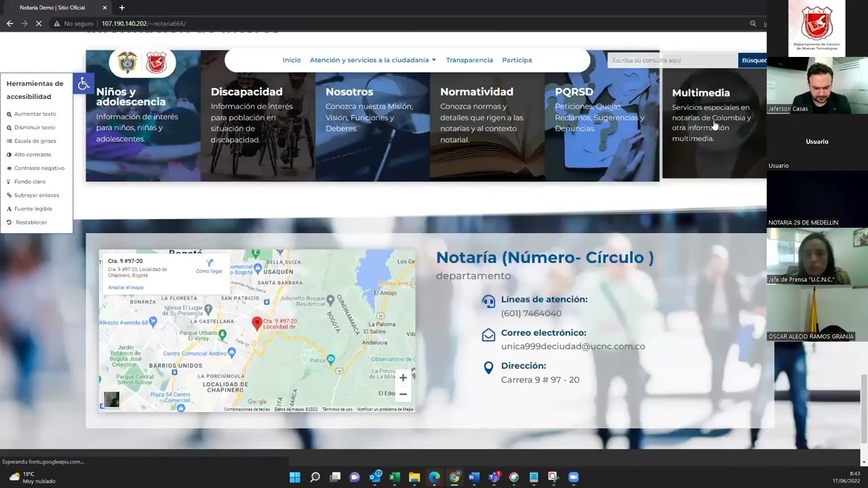This screenshot has height=488, width=868.
Task: Open Microsoft Teams from taskbar
Action: [494, 477]
